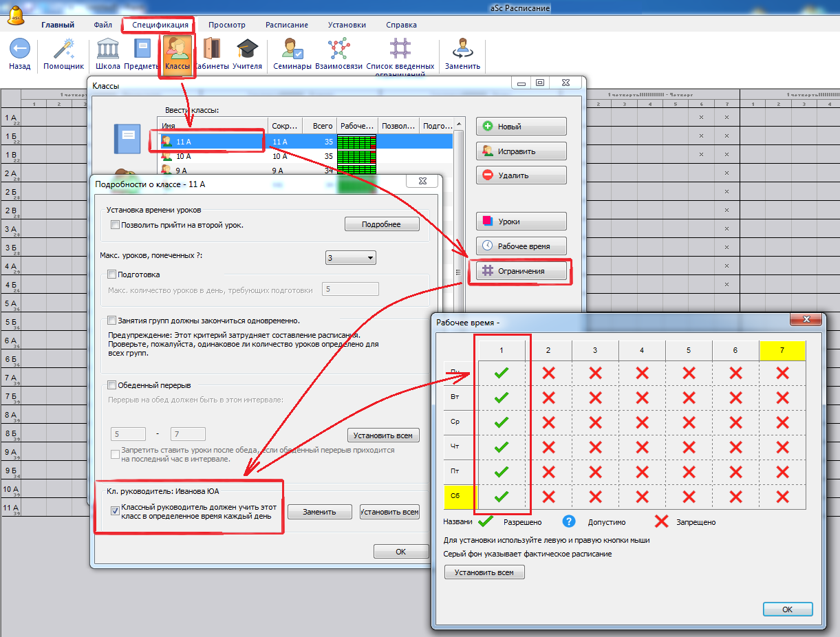
Task: Enable 'Позволить прийти на второй урок' checkbox
Action: pyautogui.click(x=115, y=225)
